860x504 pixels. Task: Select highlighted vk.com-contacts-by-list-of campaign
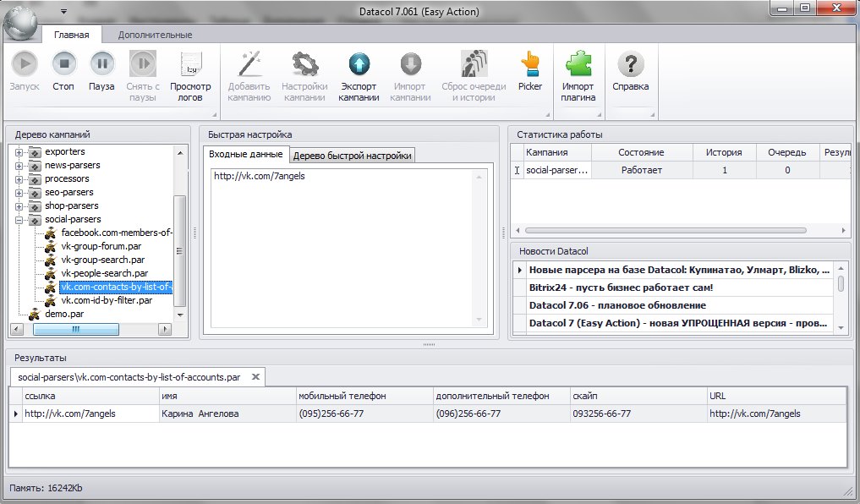click(x=117, y=287)
